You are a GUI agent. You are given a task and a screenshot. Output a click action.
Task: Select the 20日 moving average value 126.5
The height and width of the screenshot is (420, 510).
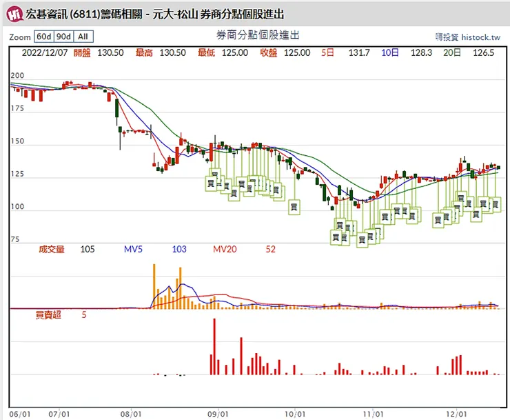pyautogui.click(x=483, y=52)
